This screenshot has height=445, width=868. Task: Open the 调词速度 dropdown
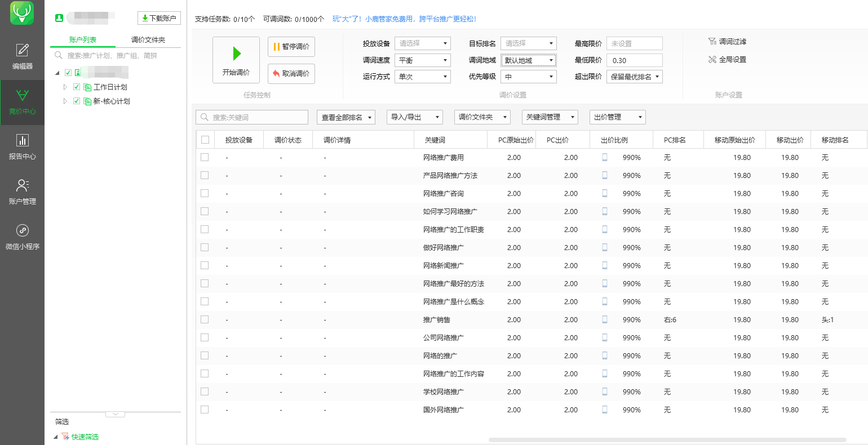[423, 60]
